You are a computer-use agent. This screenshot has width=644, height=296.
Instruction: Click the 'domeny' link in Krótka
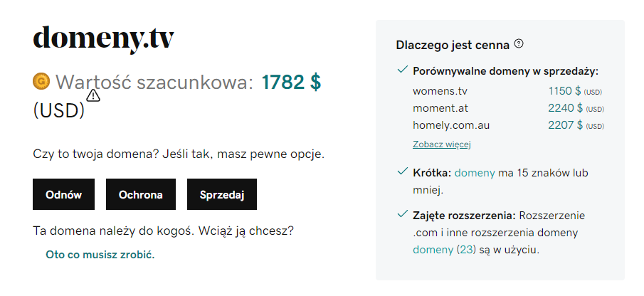(x=474, y=173)
